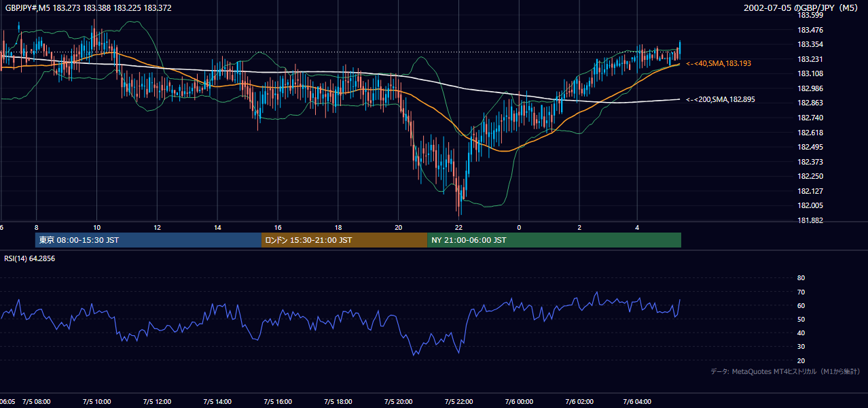This screenshot has width=868, height=408.
Task: Click price axis label 182.373
Action: (x=810, y=162)
